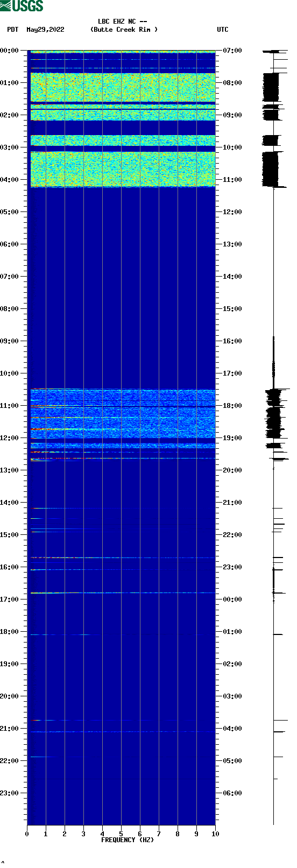Click the PDT '13:00' time label
The height and width of the screenshot is (868, 297).
point(10,470)
